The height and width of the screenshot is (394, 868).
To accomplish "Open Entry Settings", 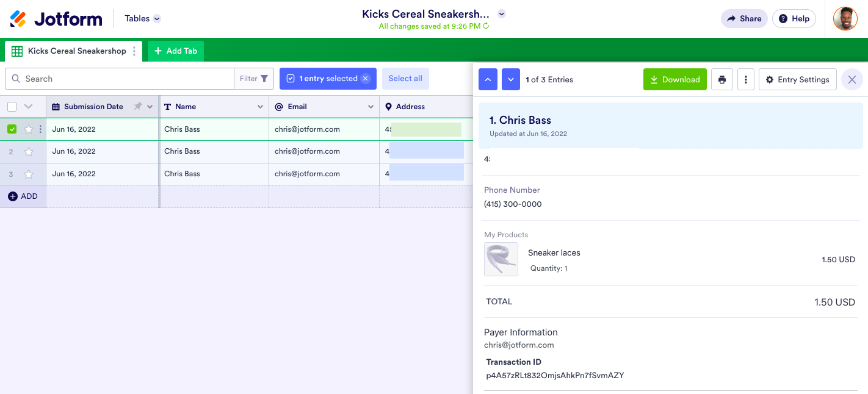I will pos(797,79).
